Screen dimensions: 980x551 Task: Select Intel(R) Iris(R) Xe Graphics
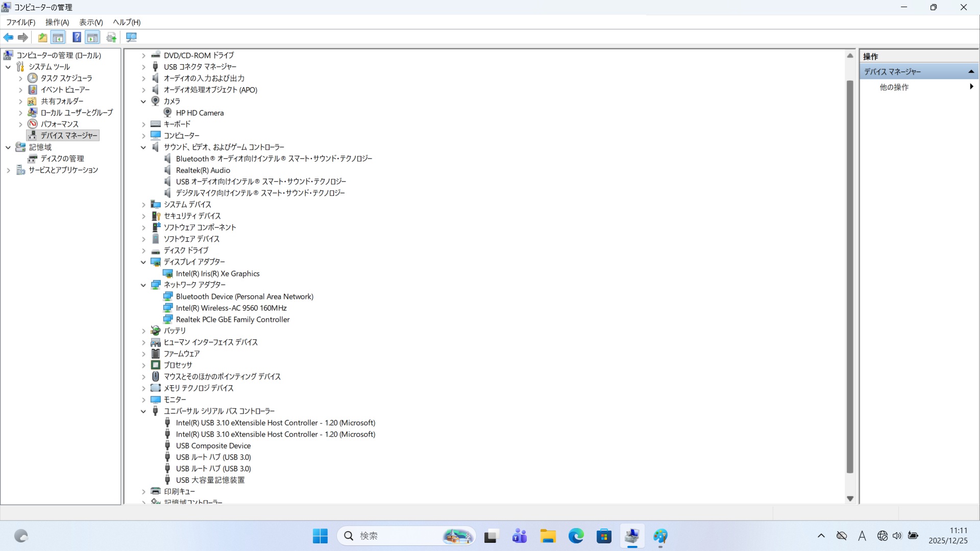217,273
